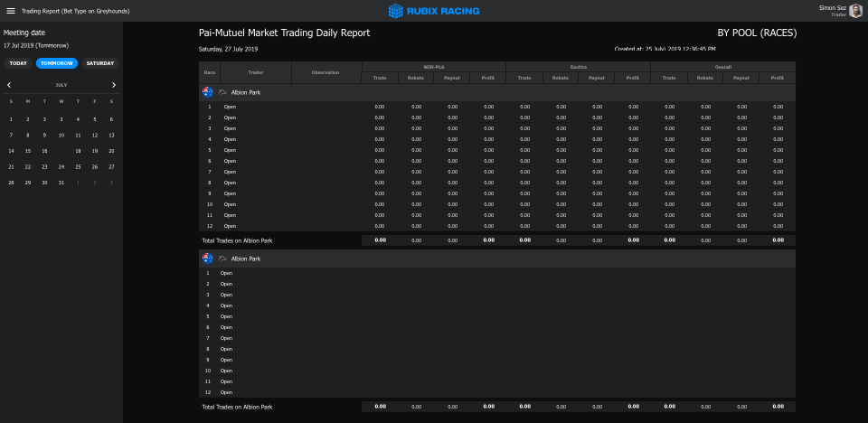
Task: Click greyhound icon in first Albion Park header
Action: coord(222,92)
